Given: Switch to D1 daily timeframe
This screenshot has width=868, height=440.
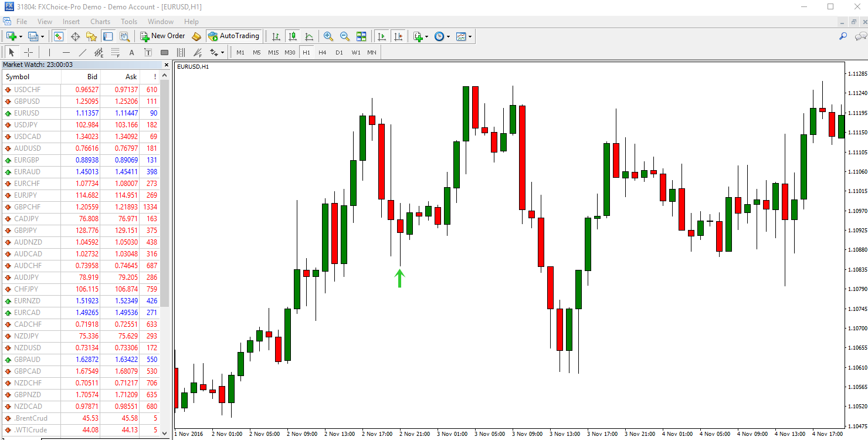Looking at the screenshot, I should (339, 53).
